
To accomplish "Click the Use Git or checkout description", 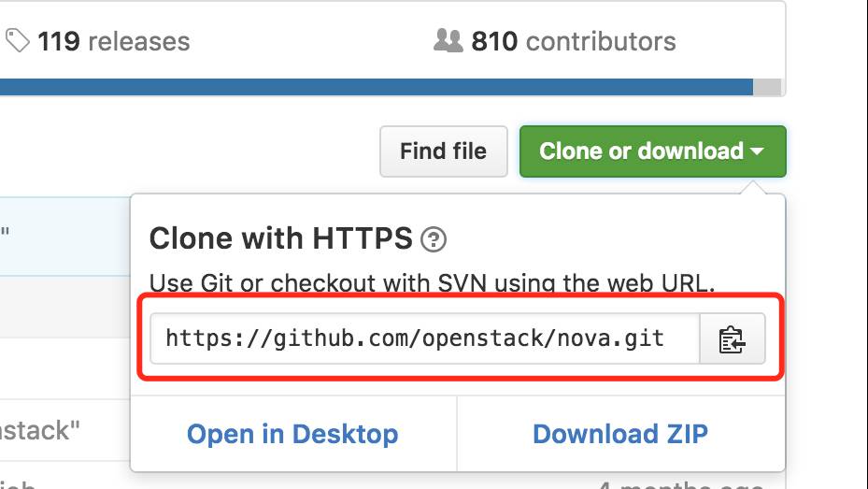I will click(x=432, y=282).
